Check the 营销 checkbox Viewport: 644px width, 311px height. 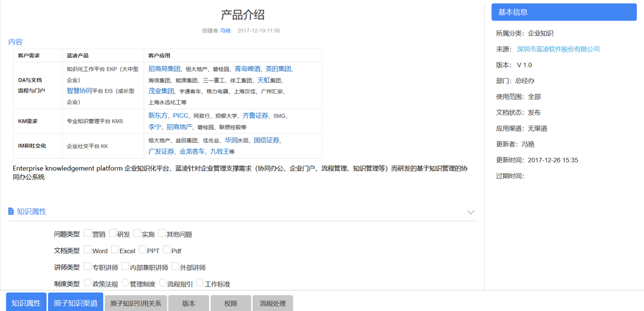[x=87, y=233]
